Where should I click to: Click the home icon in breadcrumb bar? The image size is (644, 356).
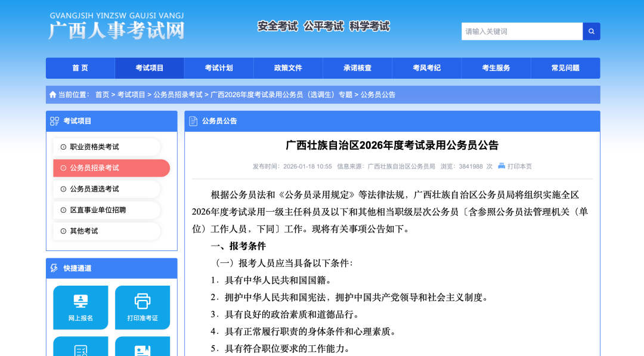(x=53, y=95)
